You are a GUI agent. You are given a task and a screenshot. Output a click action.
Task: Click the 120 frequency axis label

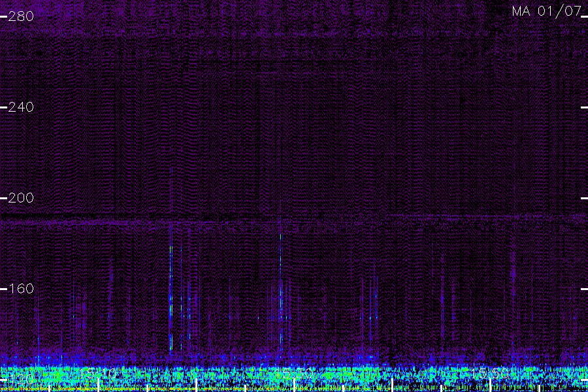click(21, 379)
